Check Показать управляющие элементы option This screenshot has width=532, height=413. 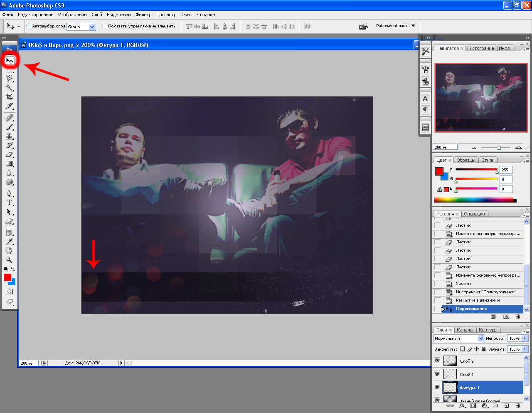[105, 26]
